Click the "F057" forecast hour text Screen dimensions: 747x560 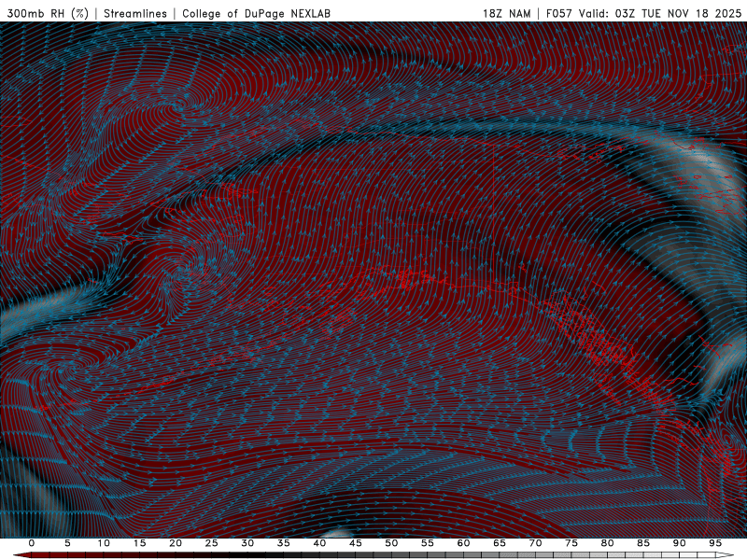[x=559, y=13]
